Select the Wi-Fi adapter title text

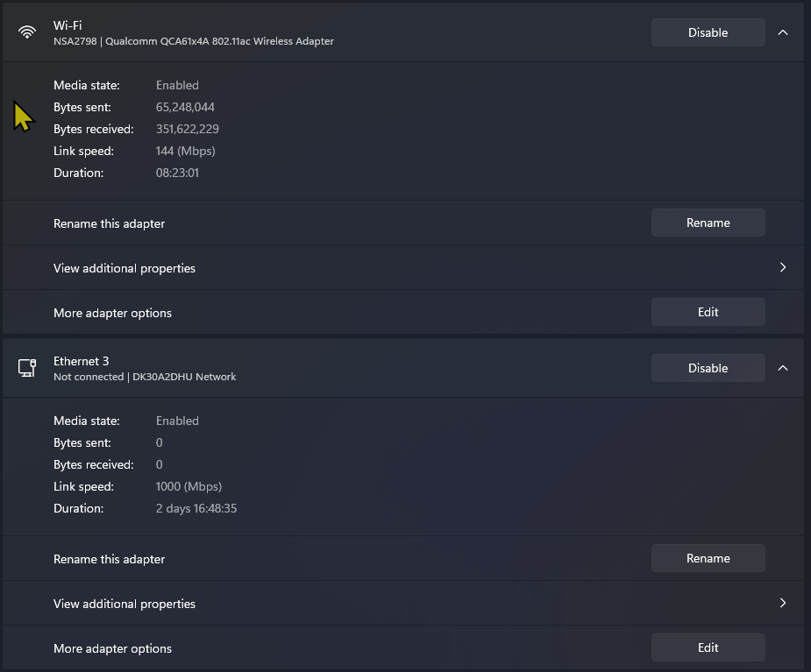coord(68,25)
